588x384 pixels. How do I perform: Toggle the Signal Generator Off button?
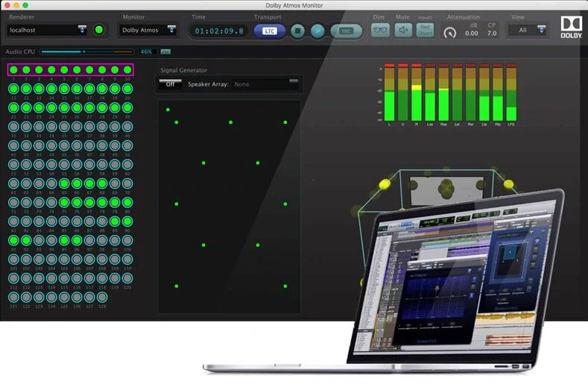pos(170,84)
